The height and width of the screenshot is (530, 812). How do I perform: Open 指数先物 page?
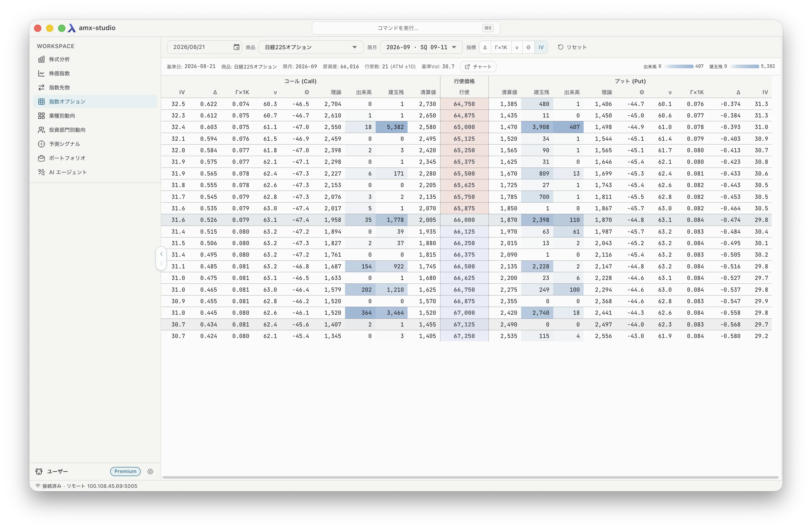95,87
